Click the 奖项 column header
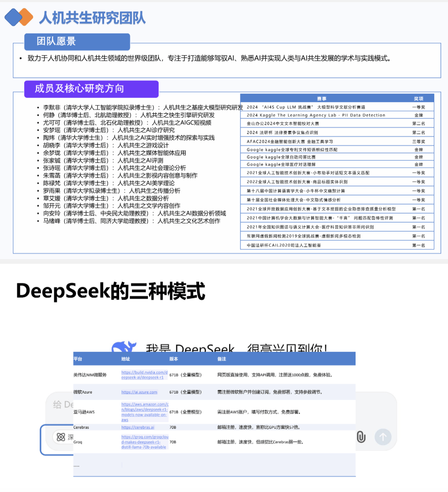The image size is (448, 492). 418,98
